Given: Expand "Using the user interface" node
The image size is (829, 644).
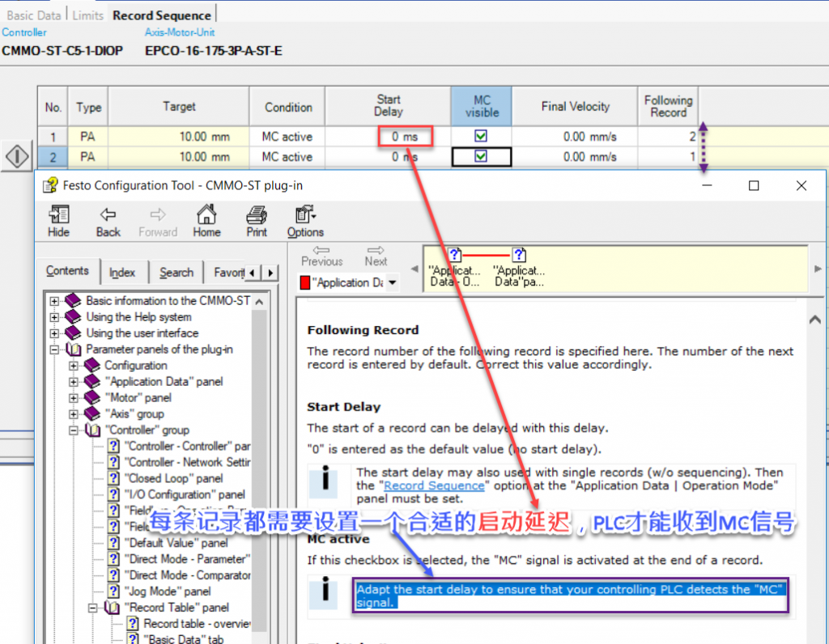Looking at the screenshot, I should (x=54, y=333).
